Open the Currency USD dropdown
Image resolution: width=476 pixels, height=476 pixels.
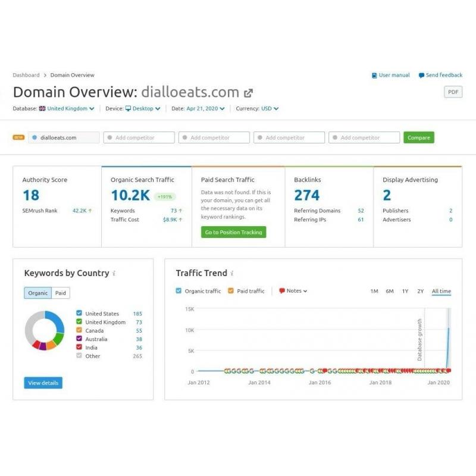(x=270, y=108)
